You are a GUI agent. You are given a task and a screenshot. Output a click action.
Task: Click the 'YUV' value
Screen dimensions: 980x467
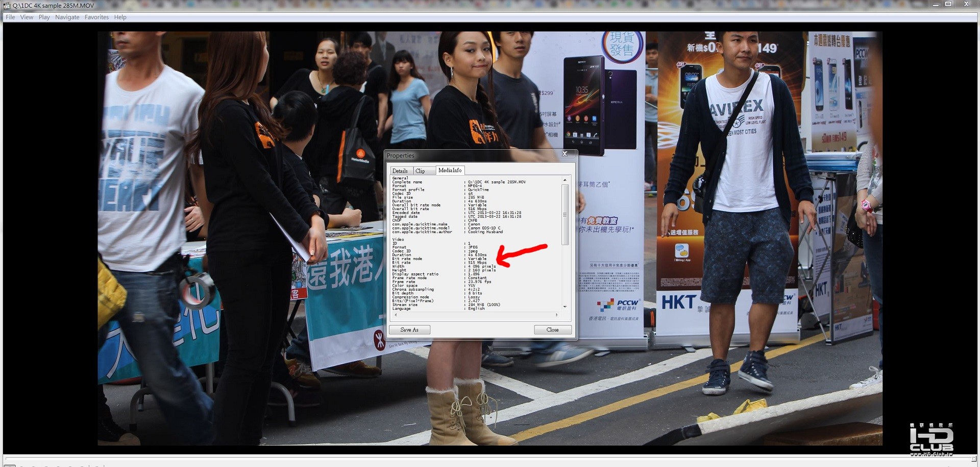click(x=472, y=286)
